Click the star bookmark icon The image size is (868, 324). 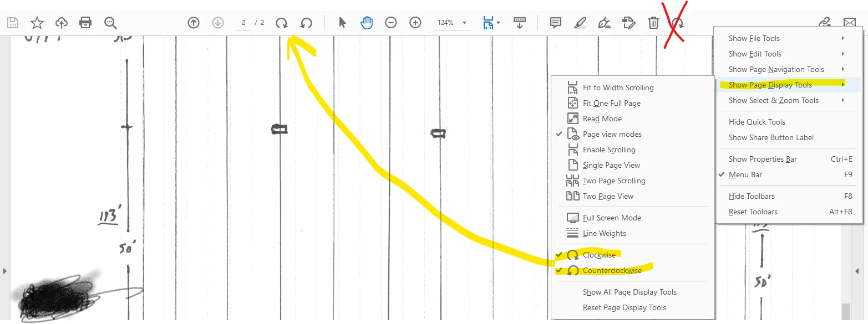[x=37, y=23]
